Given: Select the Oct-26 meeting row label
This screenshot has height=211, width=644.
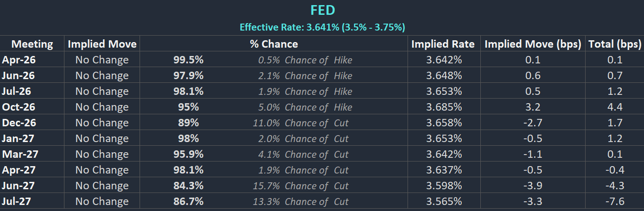Looking at the screenshot, I should pos(19,107).
